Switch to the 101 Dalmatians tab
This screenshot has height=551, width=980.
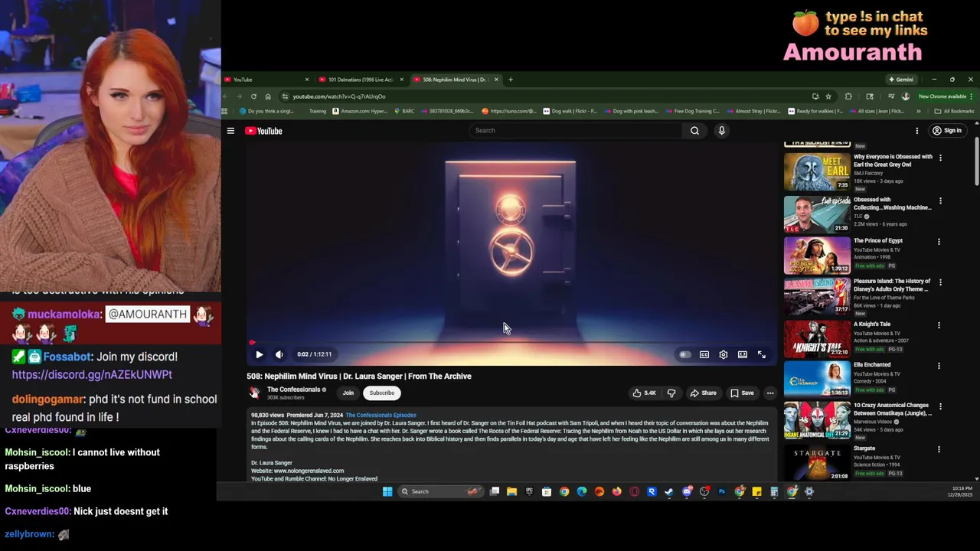click(x=361, y=80)
